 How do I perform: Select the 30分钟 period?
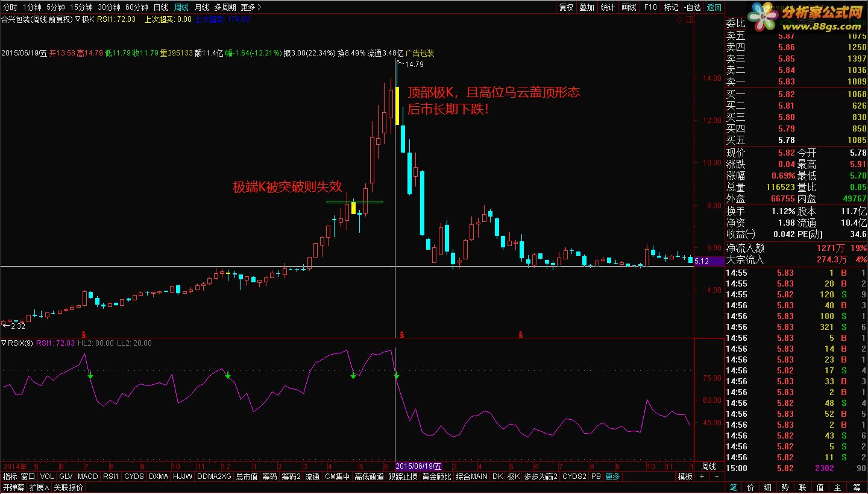point(109,7)
